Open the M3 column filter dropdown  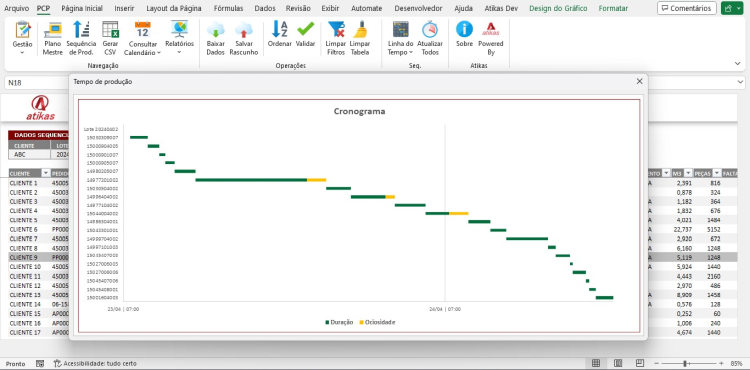pyautogui.click(x=688, y=174)
